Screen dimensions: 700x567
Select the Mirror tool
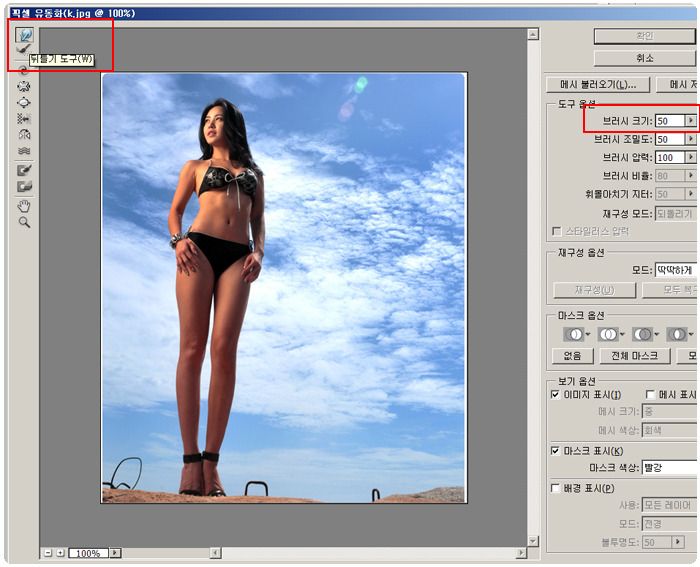(24, 134)
